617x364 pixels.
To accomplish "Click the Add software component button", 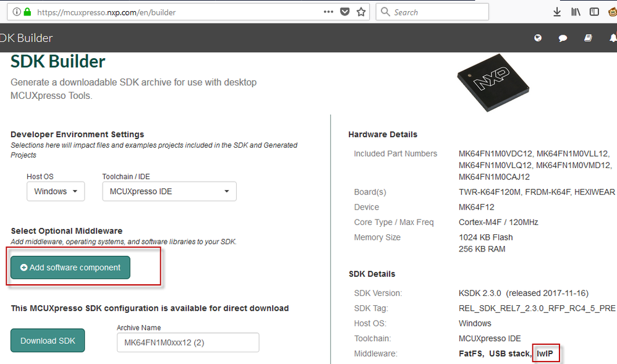I will pos(70,268).
